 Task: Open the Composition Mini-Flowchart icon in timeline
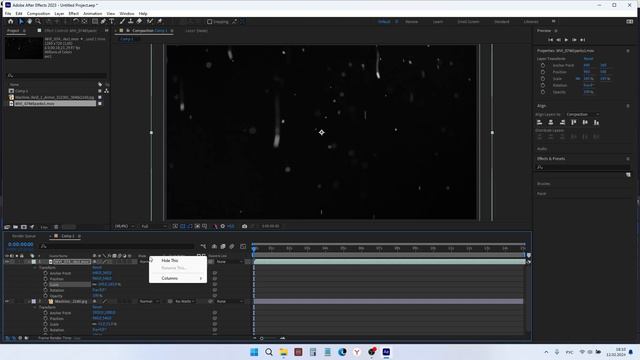pyautogui.click(x=203, y=246)
